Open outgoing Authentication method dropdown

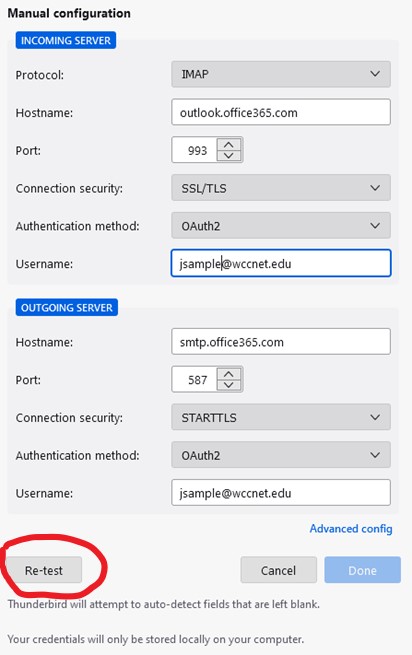(x=281, y=454)
